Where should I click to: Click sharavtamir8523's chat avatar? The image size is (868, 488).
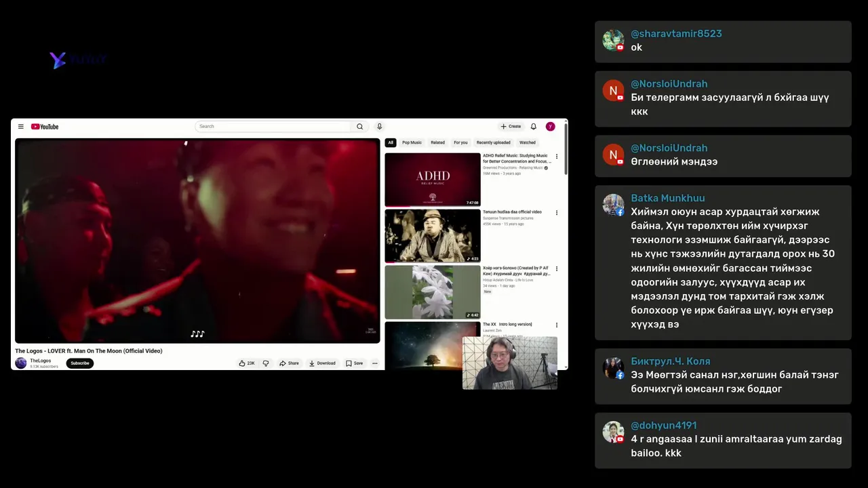[x=613, y=40]
